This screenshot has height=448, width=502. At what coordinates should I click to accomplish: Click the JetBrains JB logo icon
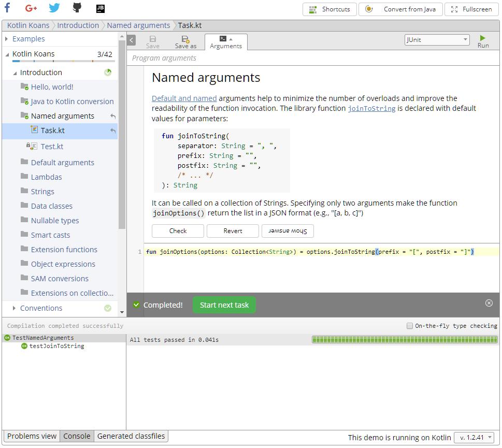point(100,9)
